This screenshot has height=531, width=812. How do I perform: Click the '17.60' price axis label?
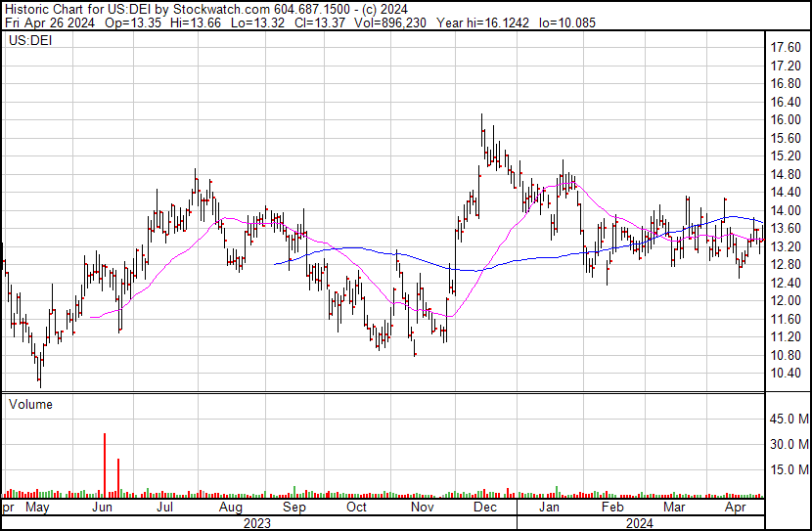tap(785, 48)
